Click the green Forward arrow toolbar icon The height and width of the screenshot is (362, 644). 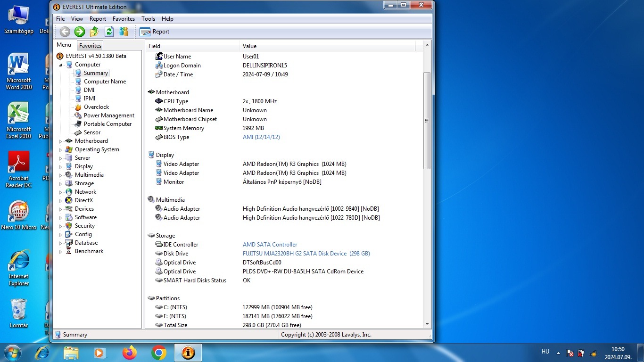pyautogui.click(x=80, y=32)
